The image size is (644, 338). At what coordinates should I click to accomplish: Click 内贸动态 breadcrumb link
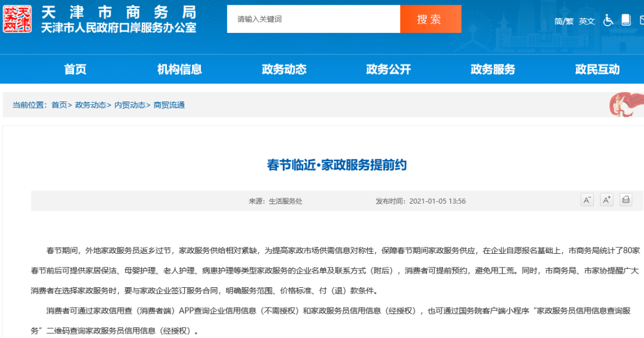[129, 105]
